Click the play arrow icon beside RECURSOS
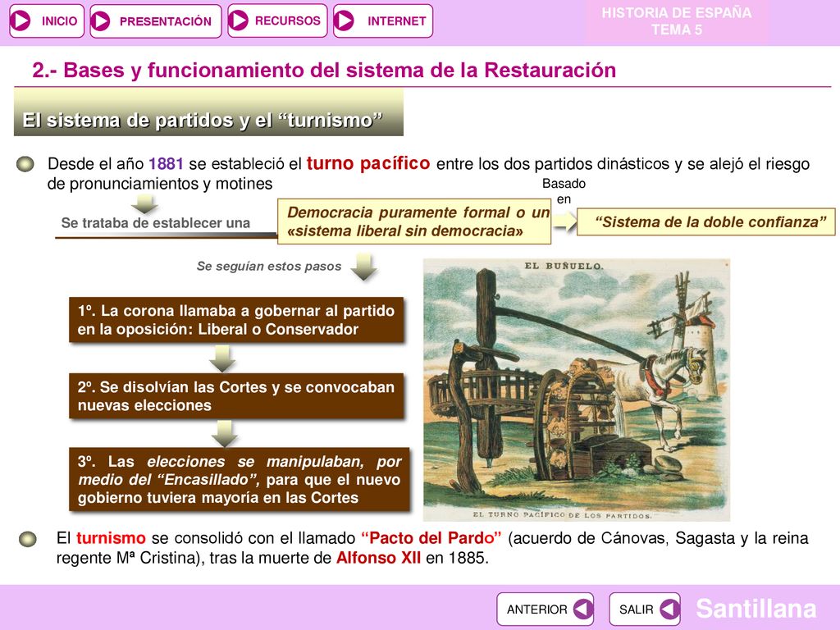The height and width of the screenshot is (630, 840). click(x=239, y=21)
